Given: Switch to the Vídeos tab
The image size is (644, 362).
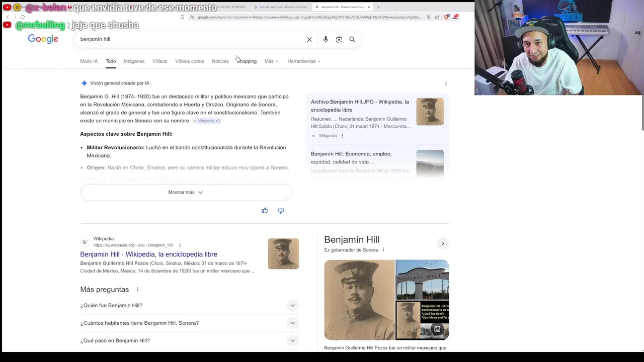Looking at the screenshot, I should (160, 61).
